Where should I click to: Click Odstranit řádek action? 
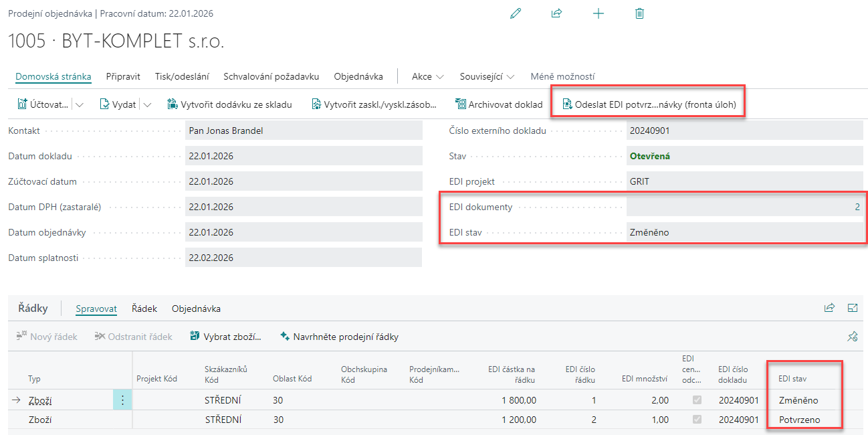(133, 337)
